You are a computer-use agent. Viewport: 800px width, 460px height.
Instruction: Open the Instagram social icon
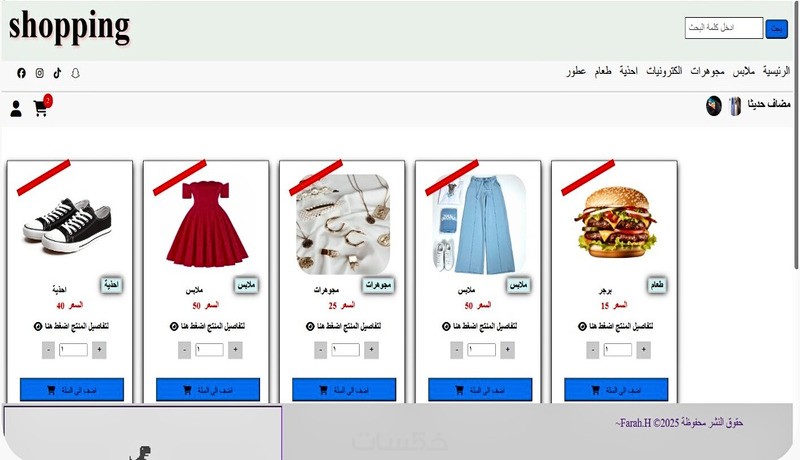(x=40, y=73)
